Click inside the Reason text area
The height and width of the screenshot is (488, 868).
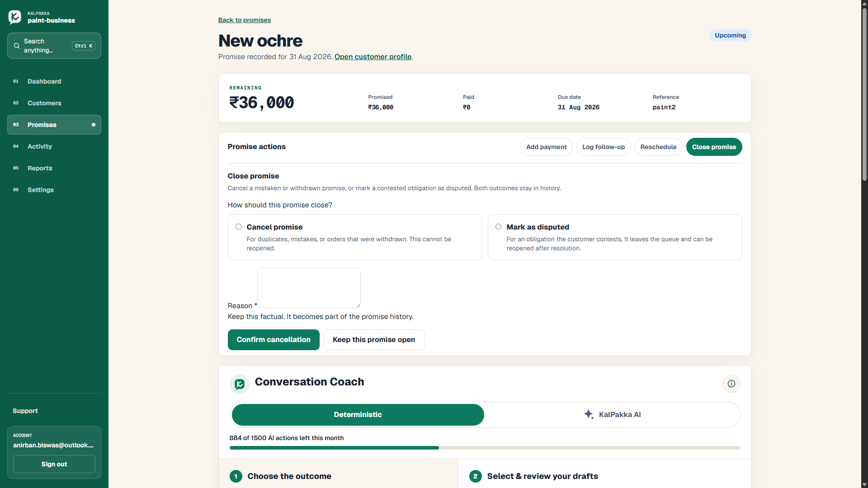coord(309,288)
